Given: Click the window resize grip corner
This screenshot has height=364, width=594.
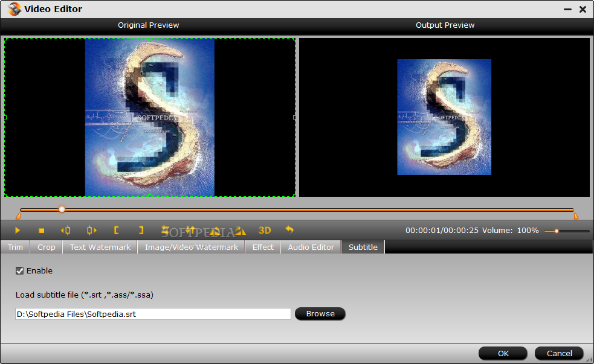Looking at the screenshot, I should click(x=589, y=359).
